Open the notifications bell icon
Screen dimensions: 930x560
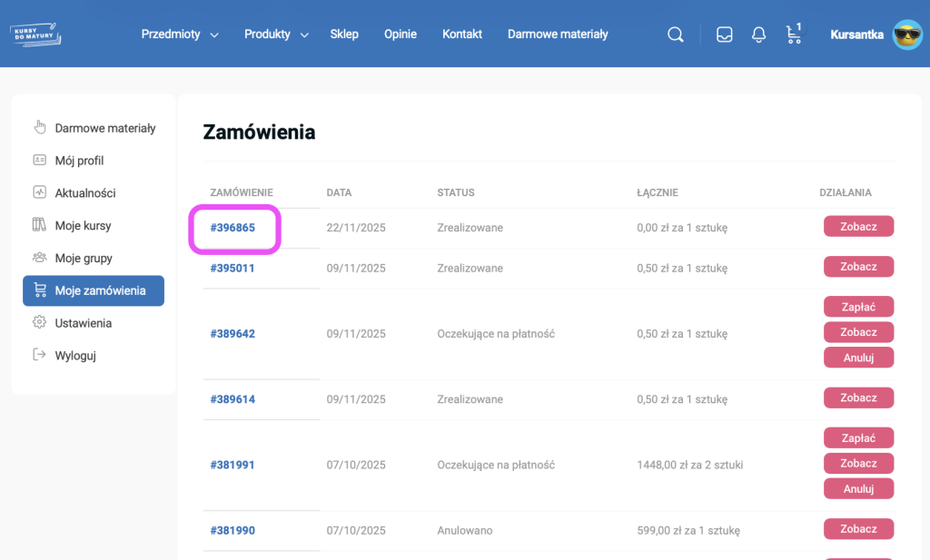pyautogui.click(x=758, y=34)
